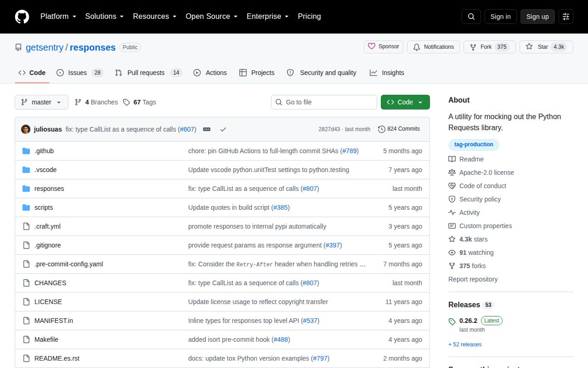Screen dimensions: 588x368
Task: Click the history clock icon beside 824 Commits
Action: coord(381,129)
